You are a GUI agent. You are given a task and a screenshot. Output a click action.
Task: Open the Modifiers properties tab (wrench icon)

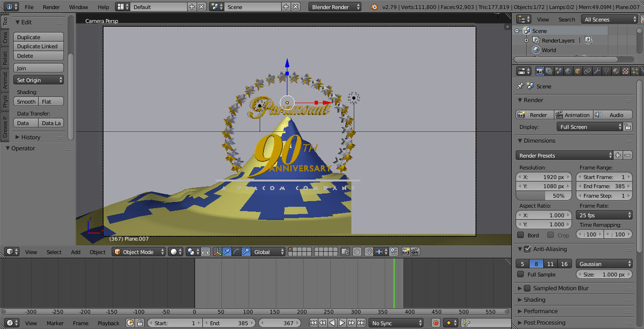(597, 71)
